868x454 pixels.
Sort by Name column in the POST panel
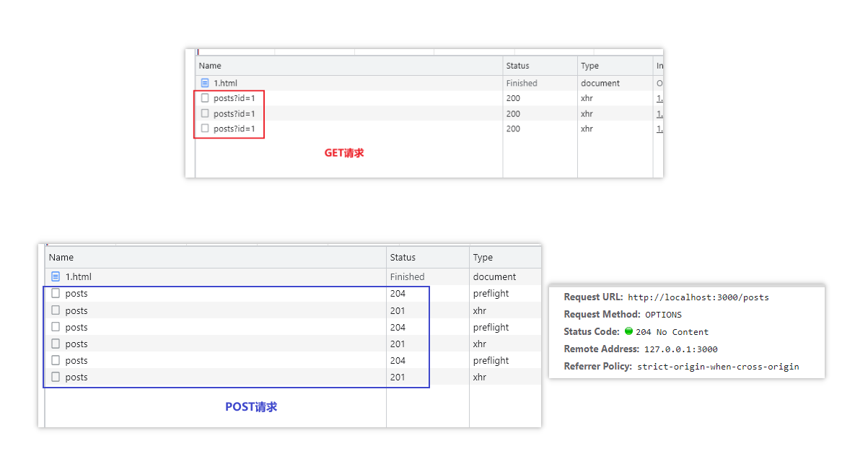click(x=216, y=258)
